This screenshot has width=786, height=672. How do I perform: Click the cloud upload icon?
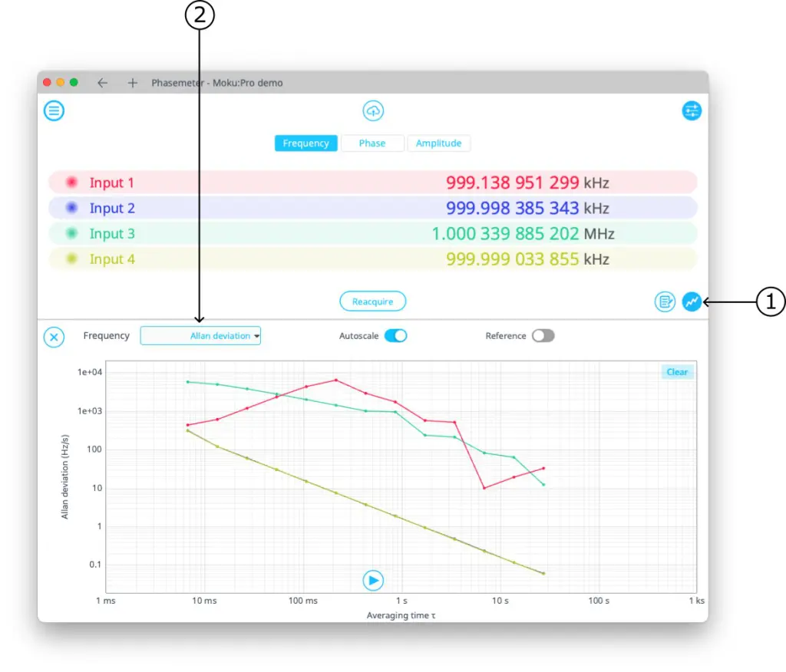click(373, 111)
